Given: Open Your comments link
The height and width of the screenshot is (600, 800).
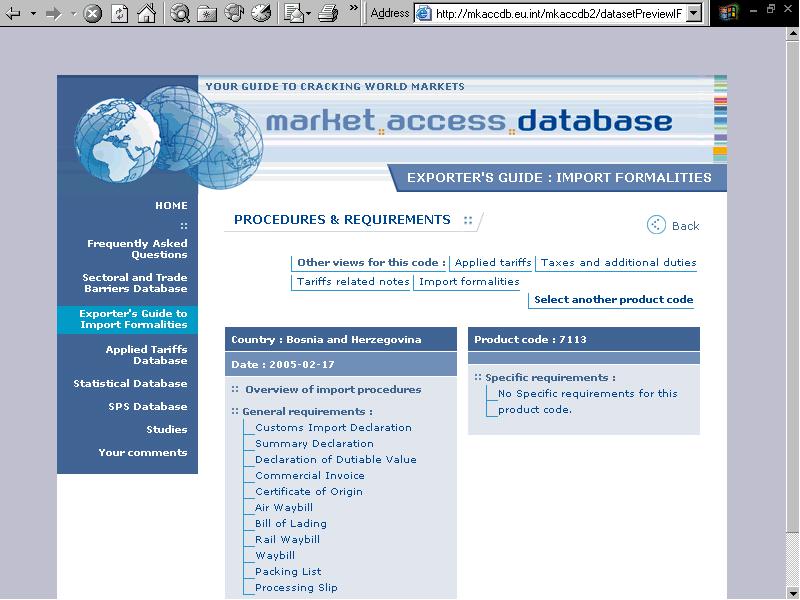Looking at the screenshot, I should (143, 453).
